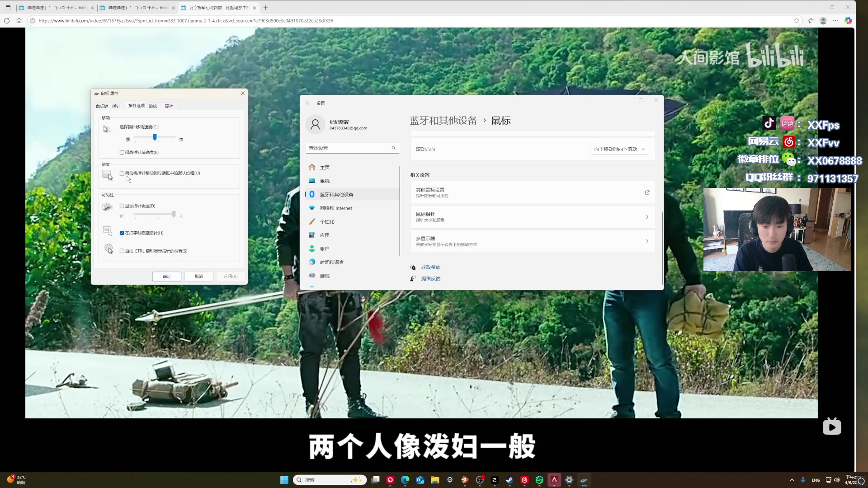Image resolution: width=868 pixels, height=488 pixels.
Task: Open Outlook from the taskbar
Action: pos(420,480)
